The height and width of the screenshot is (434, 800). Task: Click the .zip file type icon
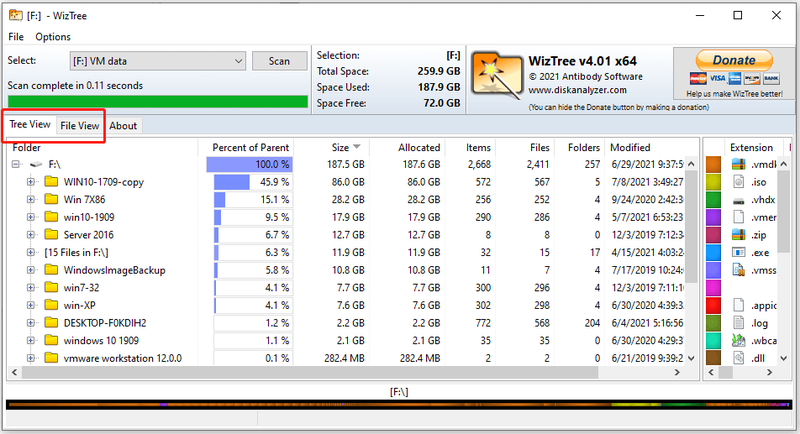click(x=738, y=235)
